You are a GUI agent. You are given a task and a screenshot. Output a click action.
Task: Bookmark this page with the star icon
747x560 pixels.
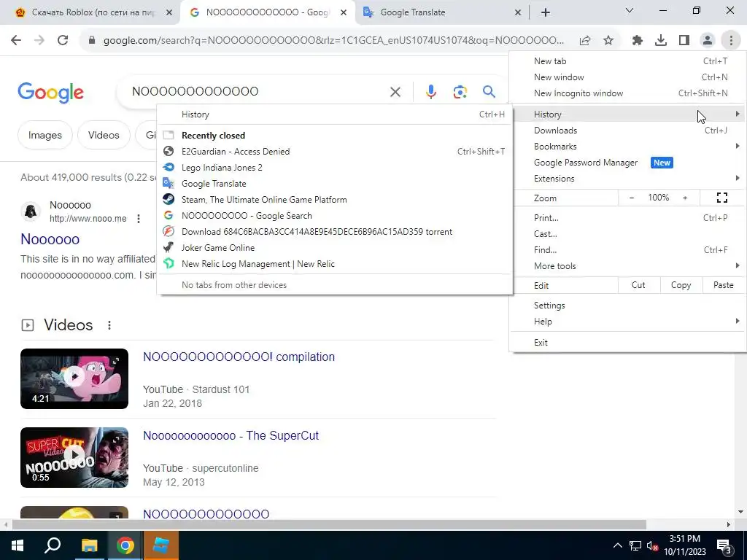pyautogui.click(x=608, y=41)
